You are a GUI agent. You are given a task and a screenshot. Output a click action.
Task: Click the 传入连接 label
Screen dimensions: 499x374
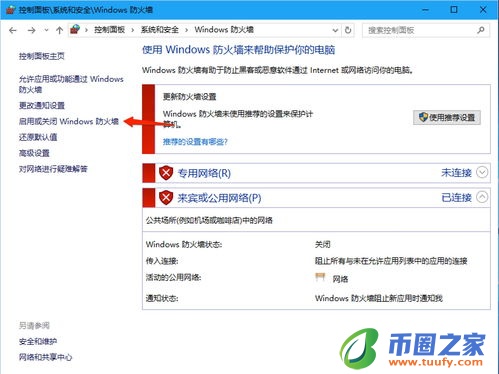(x=162, y=261)
